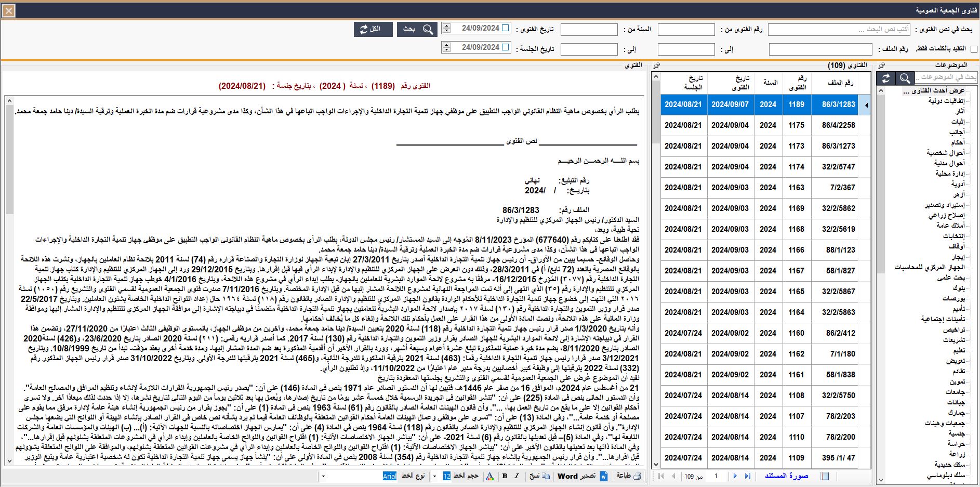Select topic عرض أحدث الفتاوى
Viewport: 980px width, 487px height.
(x=934, y=90)
